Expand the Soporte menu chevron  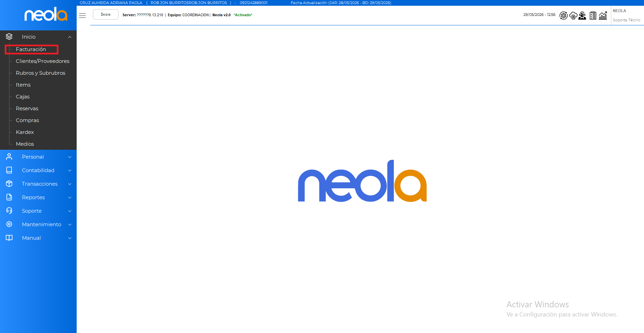[70, 211]
